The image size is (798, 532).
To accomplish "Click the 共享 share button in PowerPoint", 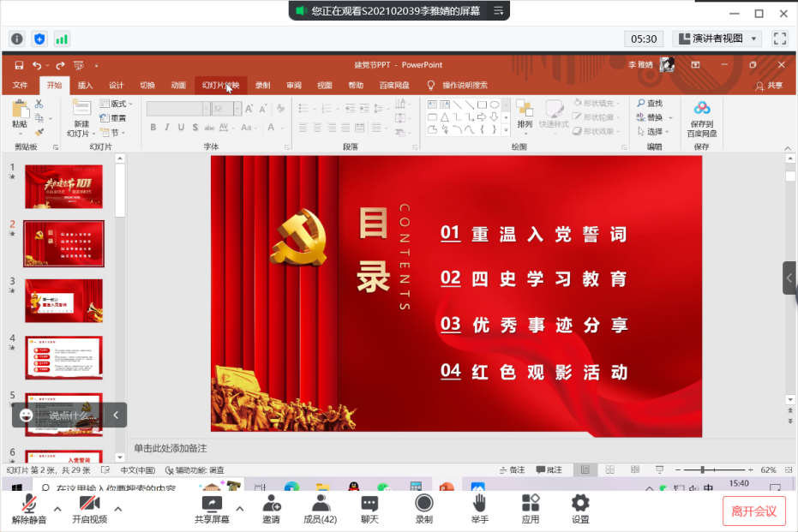I will point(770,86).
